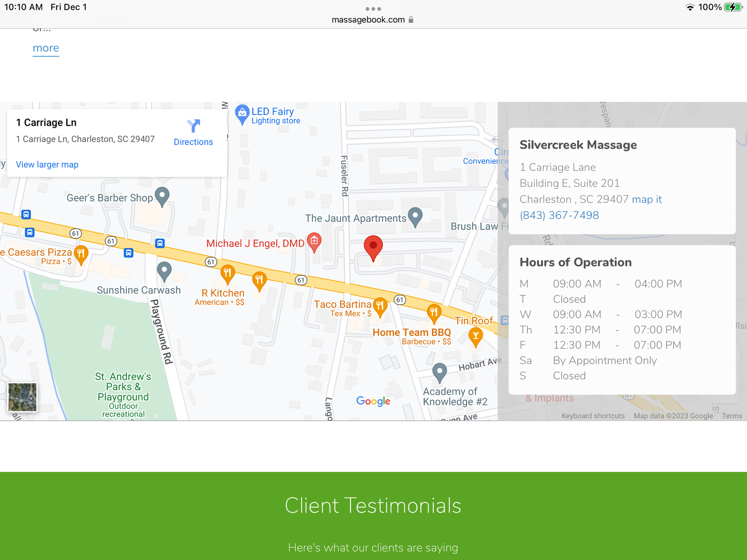Click restaurant pin right of R Kitchen
This screenshot has width=747, height=560.
[259, 282]
